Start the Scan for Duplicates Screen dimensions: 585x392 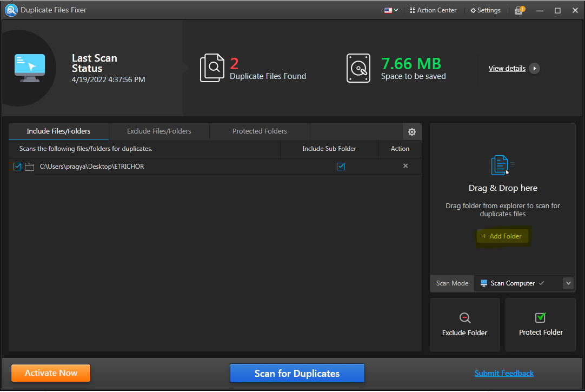tap(297, 374)
